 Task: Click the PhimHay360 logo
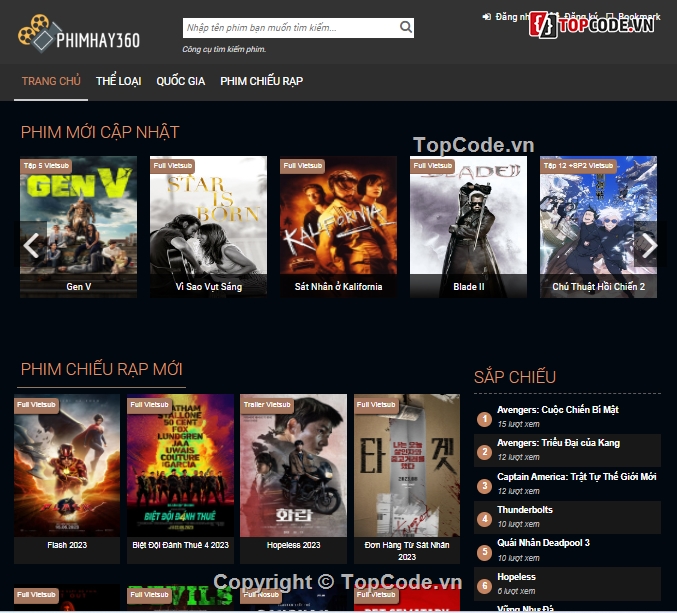(79, 35)
